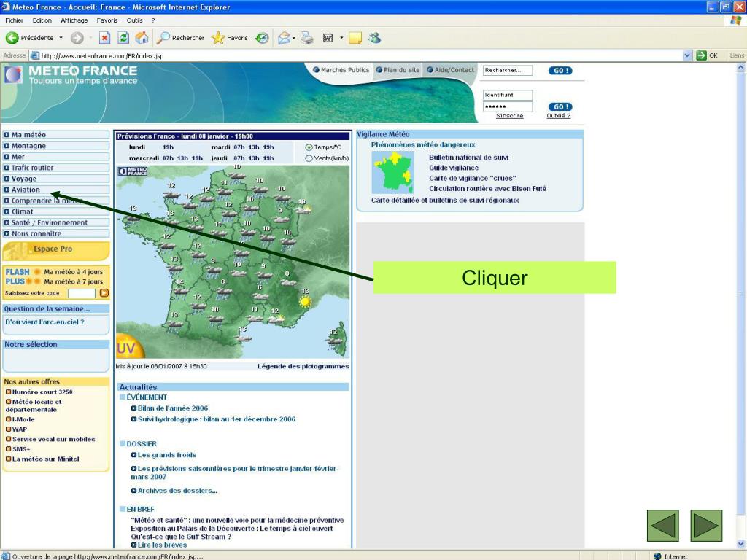Viewport: 747px width, 560px height.
Task: Click the Word edit toolbar icon
Action: 328,38
